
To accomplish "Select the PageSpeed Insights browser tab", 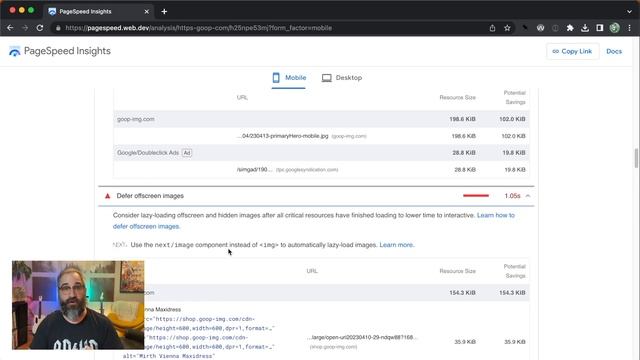I will (x=98, y=11).
